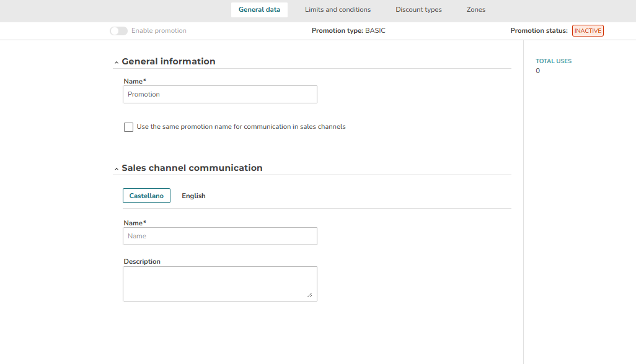Click the Promotion type BASIC text
The width and height of the screenshot is (636, 364).
348,31
